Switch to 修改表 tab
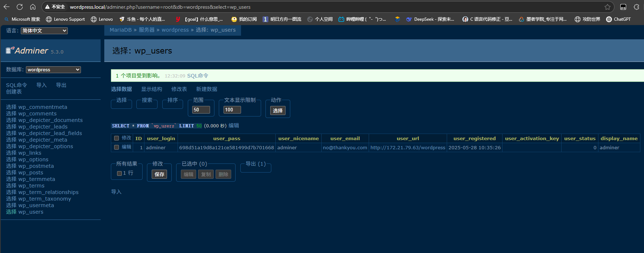Screen dimensions: 644x253 179,89
